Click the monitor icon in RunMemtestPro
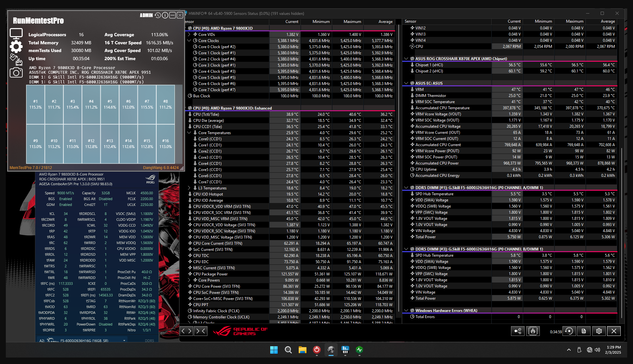 pyautogui.click(x=16, y=33)
